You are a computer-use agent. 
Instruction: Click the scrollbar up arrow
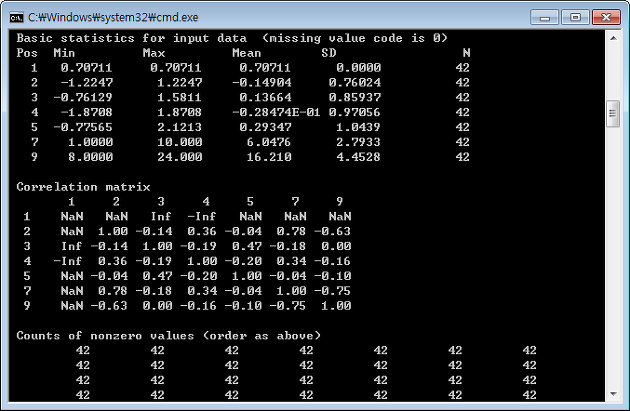(x=613, y=38)
